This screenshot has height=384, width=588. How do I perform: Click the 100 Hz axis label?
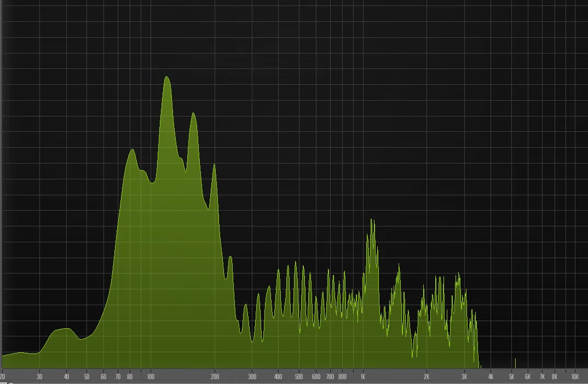tap(151, 377)
